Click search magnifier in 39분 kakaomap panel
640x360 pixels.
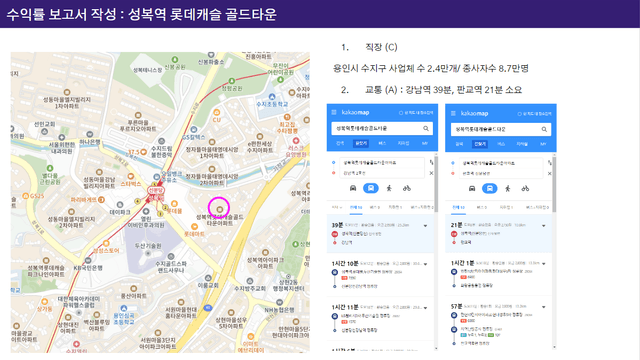pyautogui.click(x=426, y=128)
